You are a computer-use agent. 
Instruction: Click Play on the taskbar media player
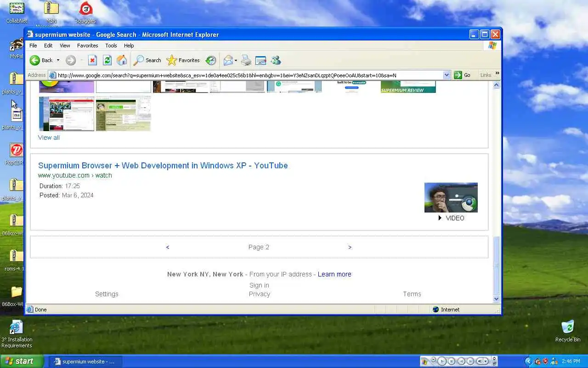tap(442, 361)
